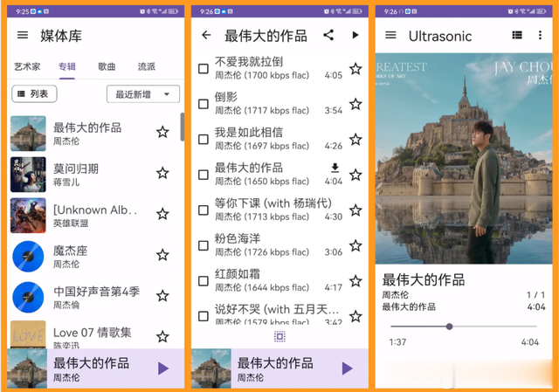Click battery indicator in Ultrasonic status bar

point(541,11)
